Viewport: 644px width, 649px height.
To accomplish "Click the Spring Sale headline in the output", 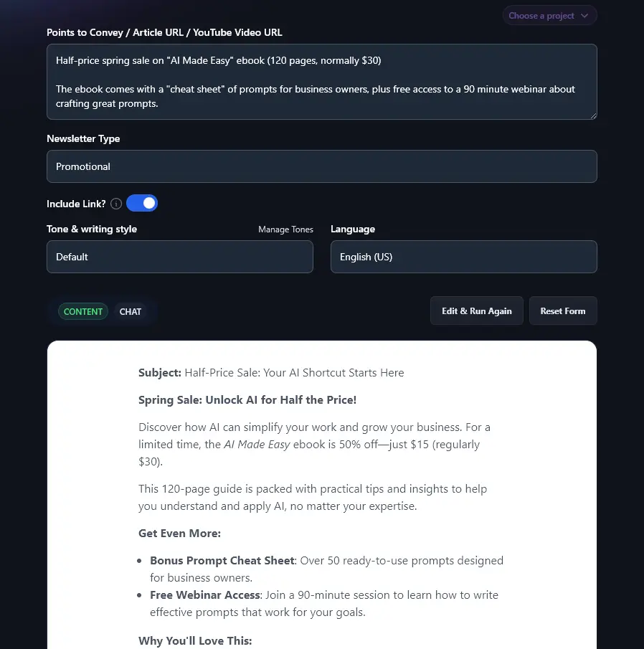I will pos(247,399).
